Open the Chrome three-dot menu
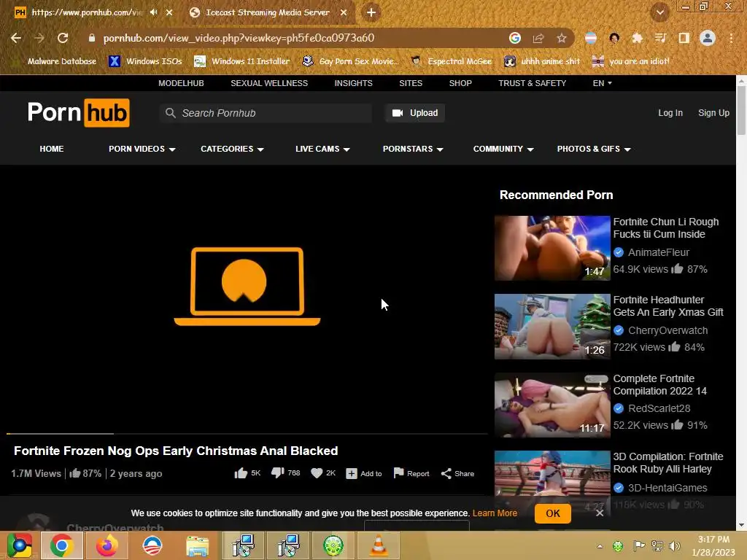The width and height of the screenshot is (747, 560). [x=731, y=38]
